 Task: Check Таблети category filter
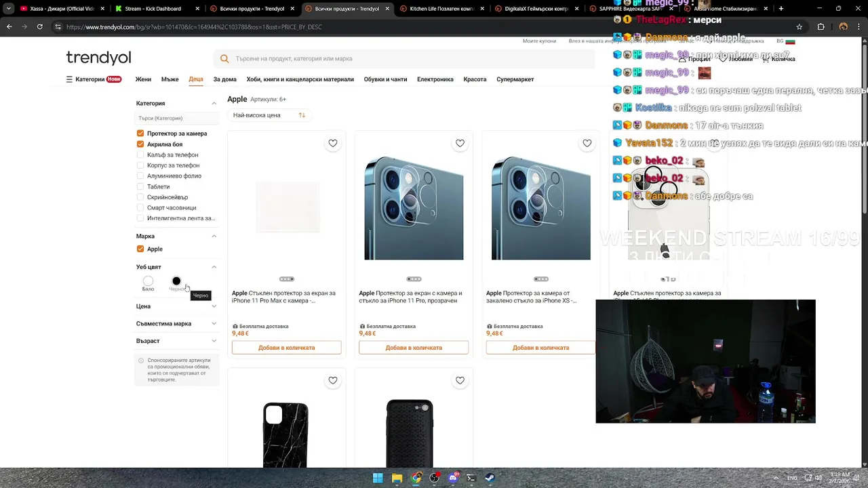tap(140, 186)
